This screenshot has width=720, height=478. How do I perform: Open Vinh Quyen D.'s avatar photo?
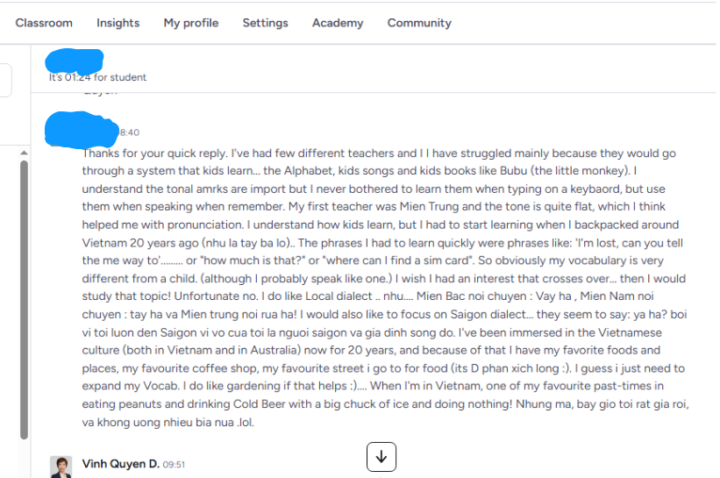(x=62, y=466)
